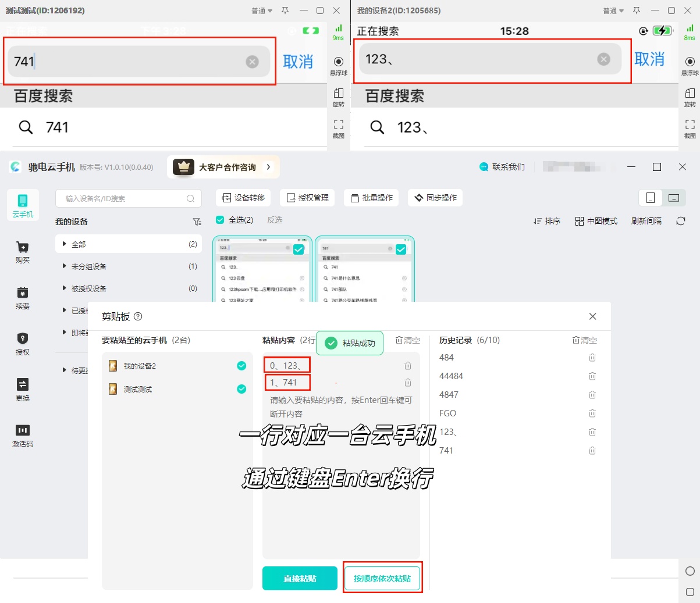Open the 中图模式 view mode dropdown
Screen dimensions: 700x603
[596, 221]
